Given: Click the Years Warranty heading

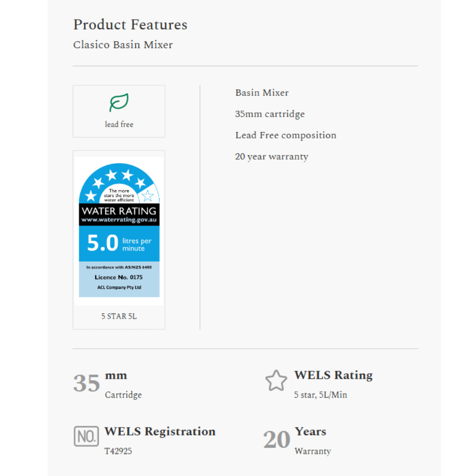Looking at the screenshot, I should click(x=311, y=431).
